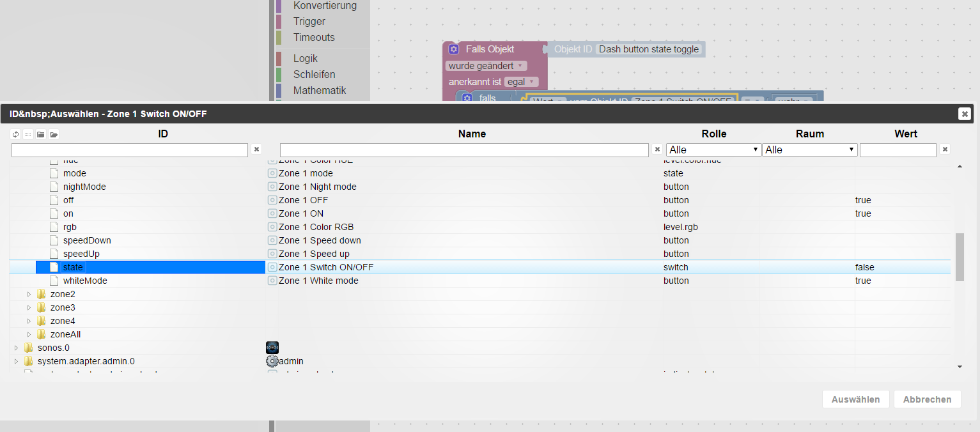Image resolution: width=980 pixels, height=432 pixels.
Task: Click the state icon beside Zone 1 Color RGB
Action: coord(272,227)
